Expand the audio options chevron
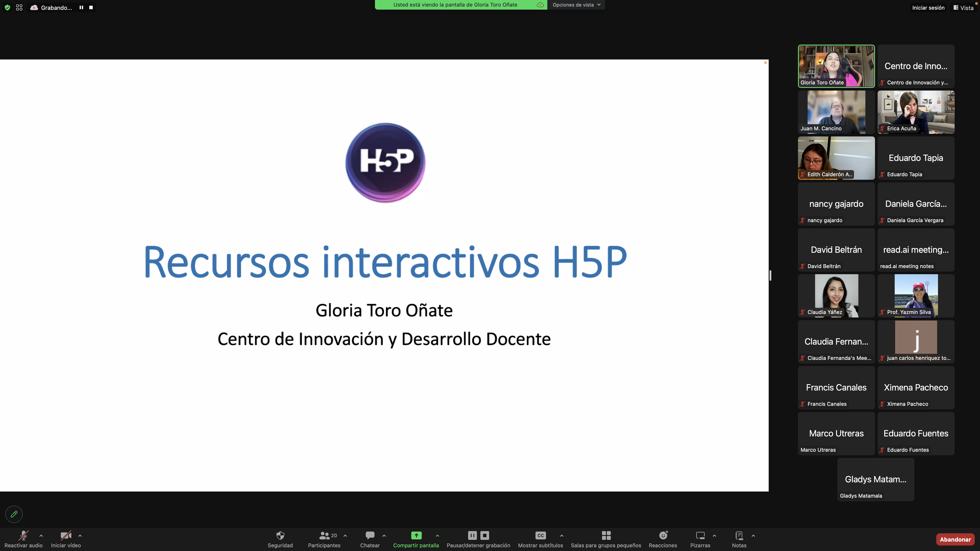The width and height of the screenshot is (980, 551). (x=41, y=535)
